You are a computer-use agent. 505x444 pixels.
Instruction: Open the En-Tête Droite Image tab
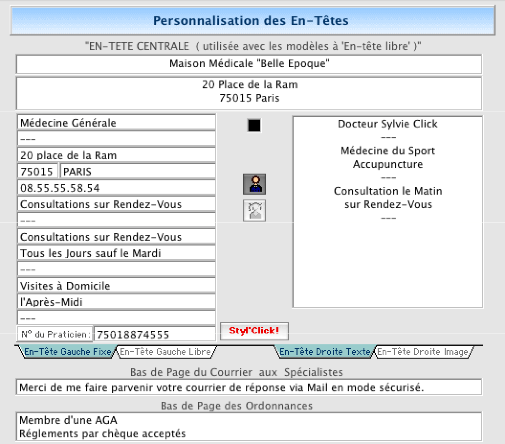[423, 352]
